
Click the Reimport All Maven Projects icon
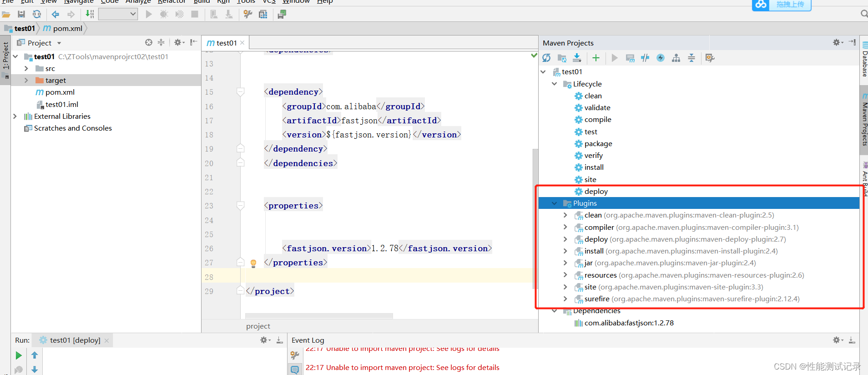coord(546,58)
